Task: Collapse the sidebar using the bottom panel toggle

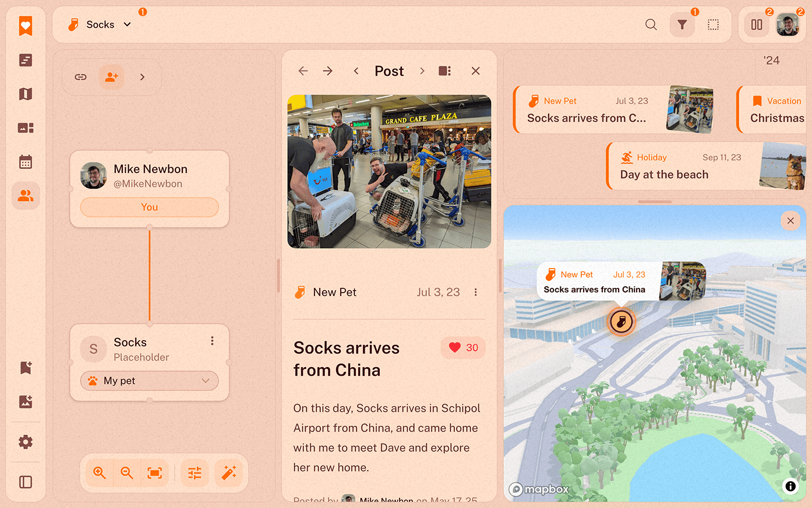Action: coord(26,482)
